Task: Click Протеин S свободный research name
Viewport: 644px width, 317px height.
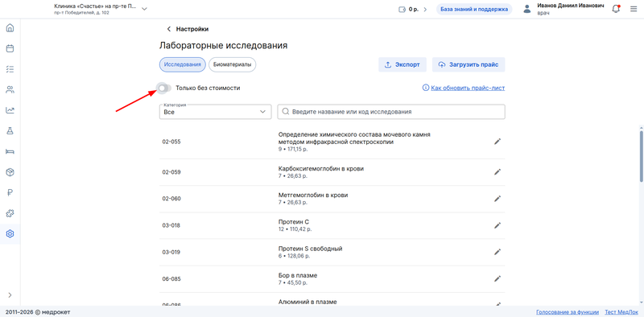Action: point(310,249)
